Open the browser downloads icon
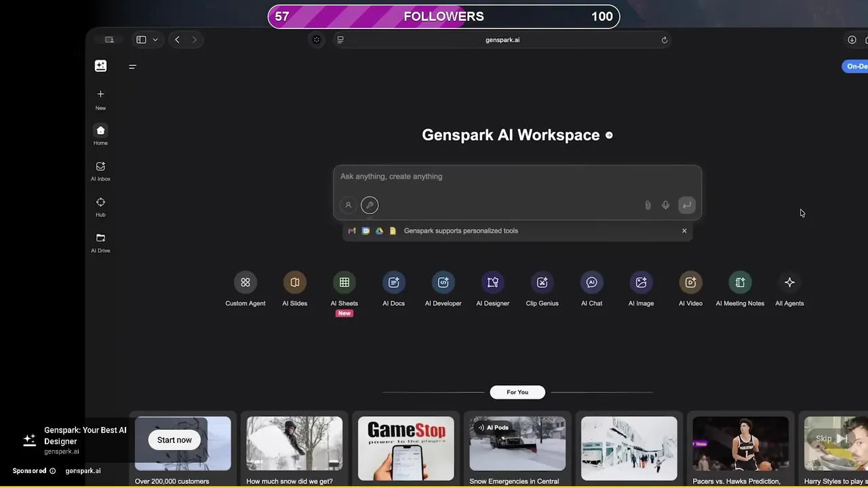Viewport: 868px width, 488px height. tap(852, 40)
